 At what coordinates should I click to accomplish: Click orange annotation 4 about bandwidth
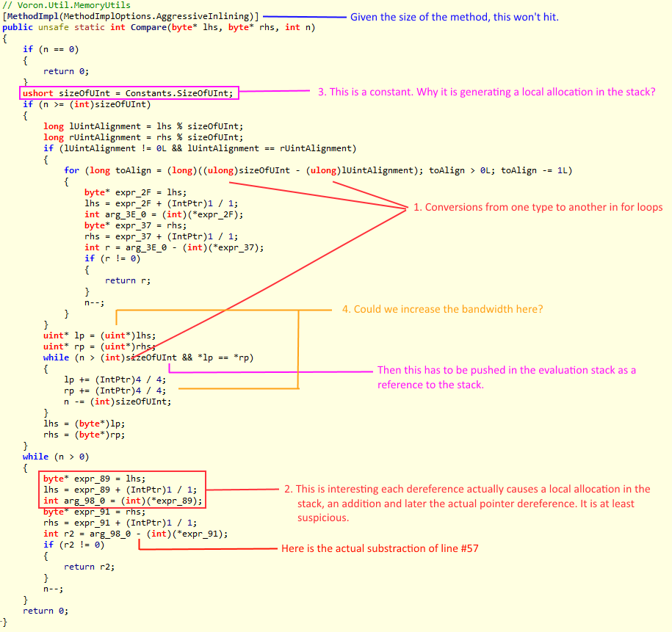coord(442,309)
